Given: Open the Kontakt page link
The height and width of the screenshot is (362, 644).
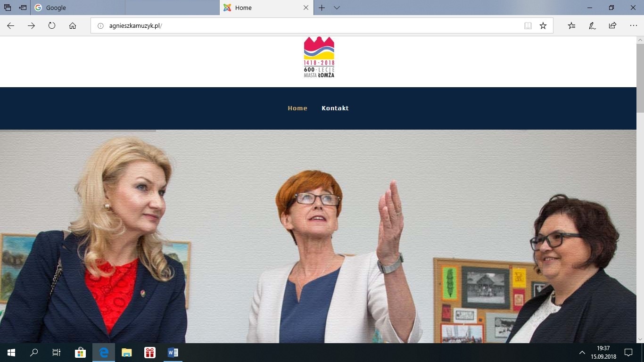Looking at the screenshot, I should click(335, 108).
